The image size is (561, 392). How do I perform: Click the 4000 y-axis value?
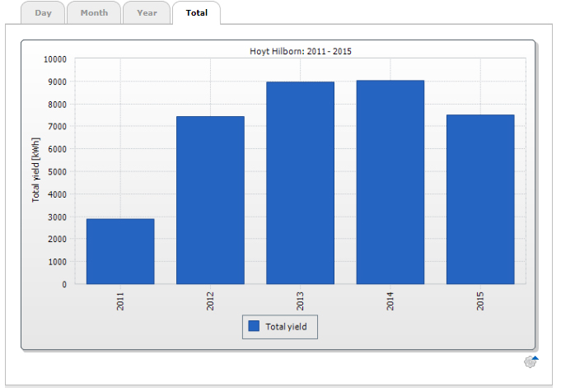57,194
